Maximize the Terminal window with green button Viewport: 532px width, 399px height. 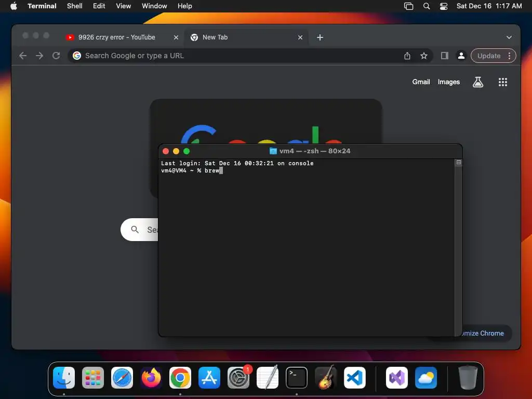[x=187, y=151]
